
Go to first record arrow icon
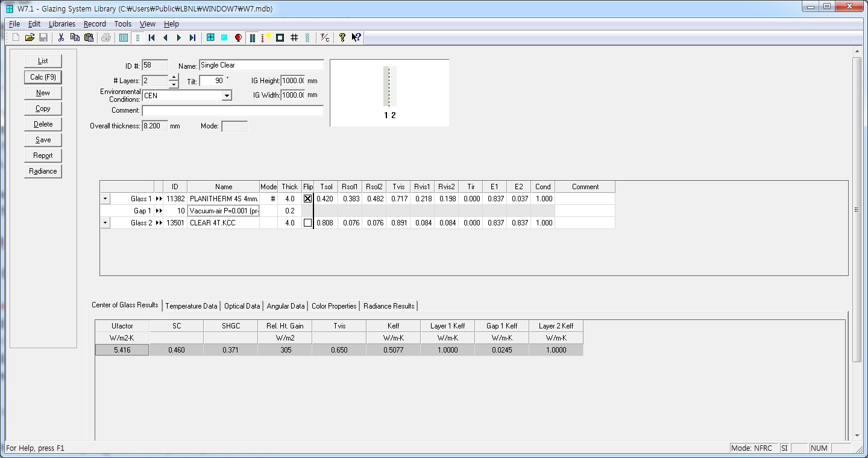152,37
